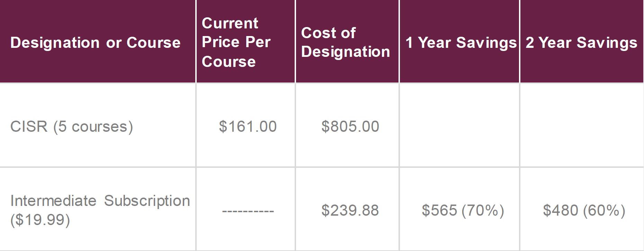Click the word Designation in the first header

55,43
